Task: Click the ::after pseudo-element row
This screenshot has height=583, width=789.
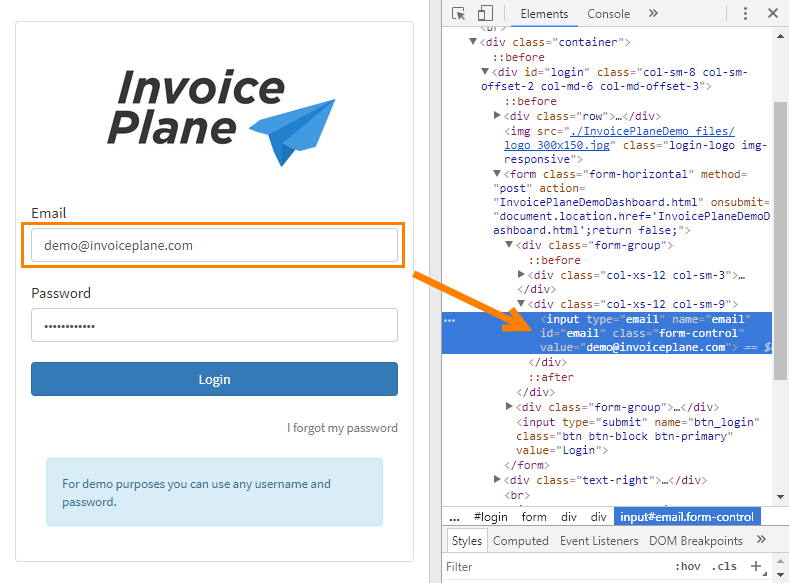Action: [550, 377]
